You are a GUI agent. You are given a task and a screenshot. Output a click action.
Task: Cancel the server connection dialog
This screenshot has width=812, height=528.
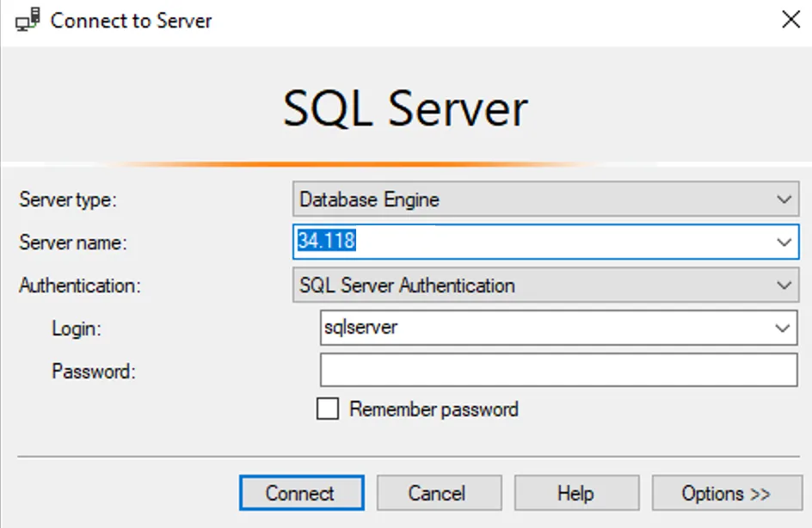click(439, 493)
